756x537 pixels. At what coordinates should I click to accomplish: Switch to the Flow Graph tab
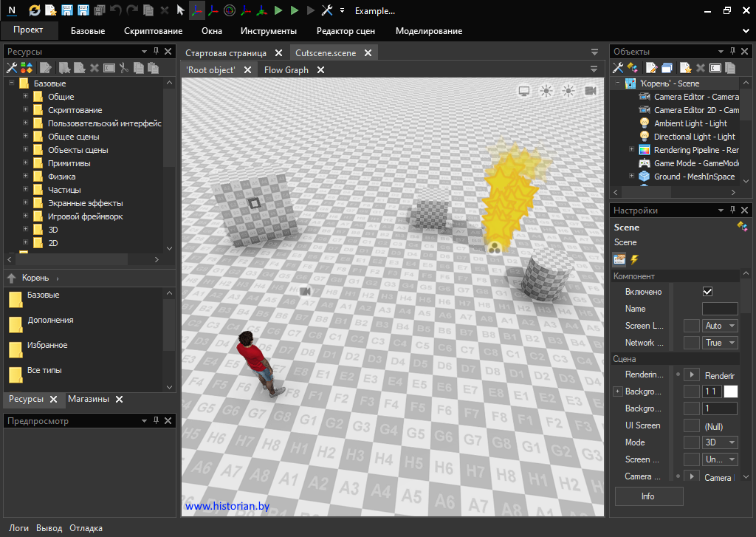(x=286, y=70)
